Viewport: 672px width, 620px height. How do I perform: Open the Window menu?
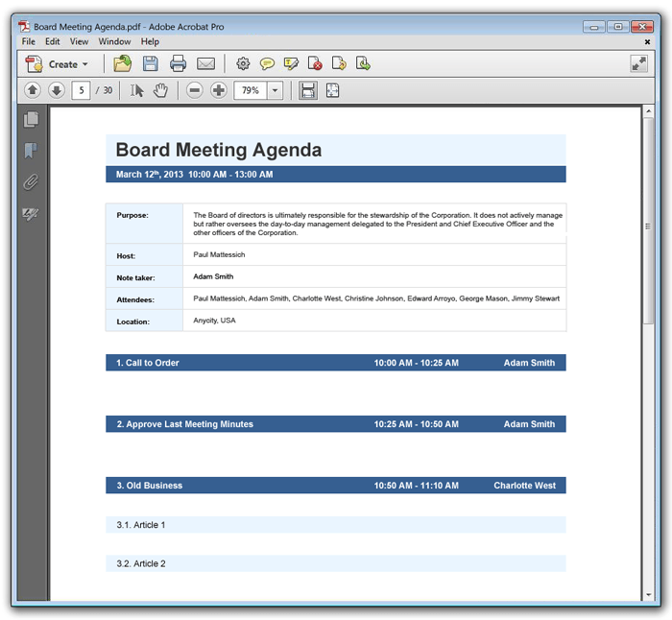tap(114, 41)
